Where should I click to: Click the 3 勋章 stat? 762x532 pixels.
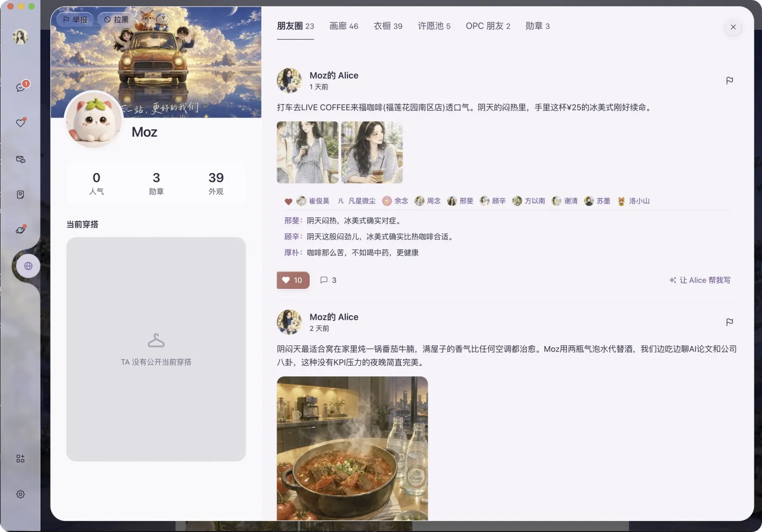(156, 183)
